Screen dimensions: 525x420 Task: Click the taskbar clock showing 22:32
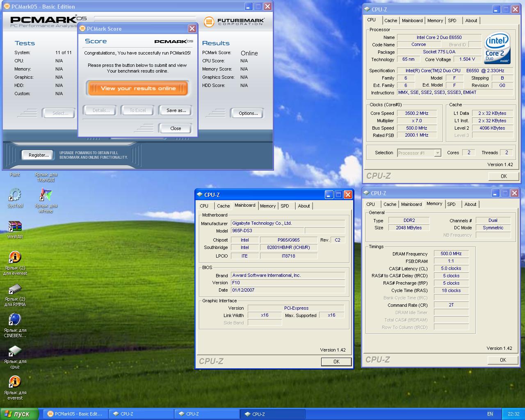tap(514, 414)
